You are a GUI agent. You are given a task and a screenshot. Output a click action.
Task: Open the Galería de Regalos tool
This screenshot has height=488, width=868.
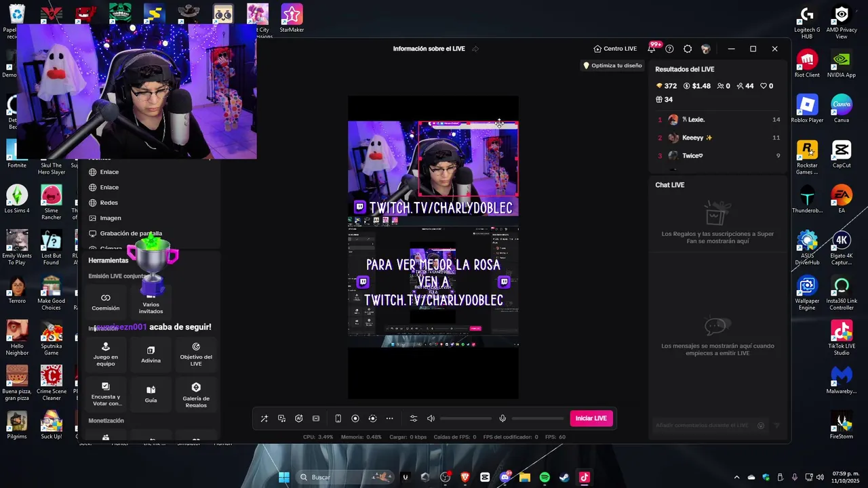click(x=196, y=394)
